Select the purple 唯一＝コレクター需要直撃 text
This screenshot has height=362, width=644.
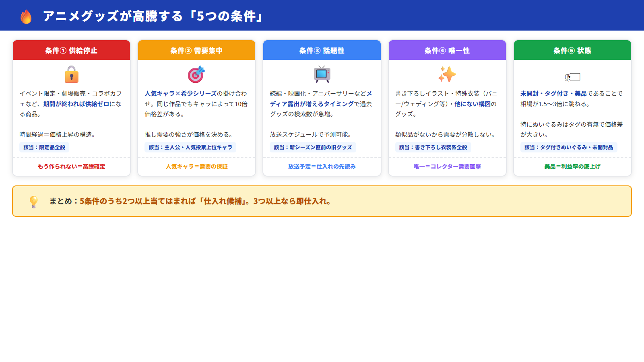(x=447, y=166)
